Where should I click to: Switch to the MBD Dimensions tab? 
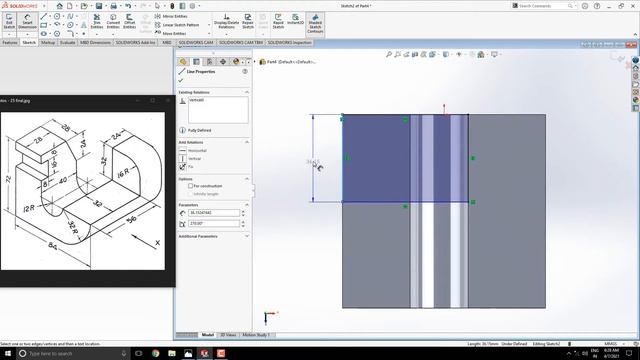[95, 42]
